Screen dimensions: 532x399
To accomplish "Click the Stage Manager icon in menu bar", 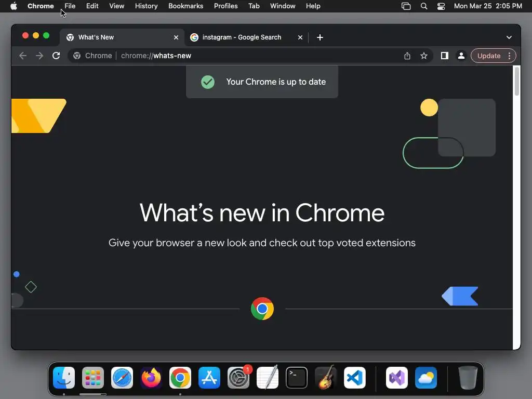I will pyautogui.click(x=406, y=6).
